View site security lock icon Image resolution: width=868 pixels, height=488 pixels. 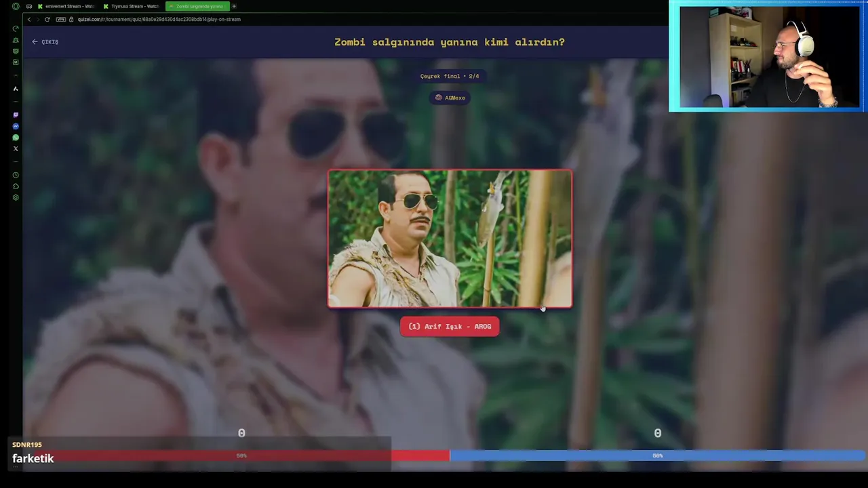pos(71,19)
